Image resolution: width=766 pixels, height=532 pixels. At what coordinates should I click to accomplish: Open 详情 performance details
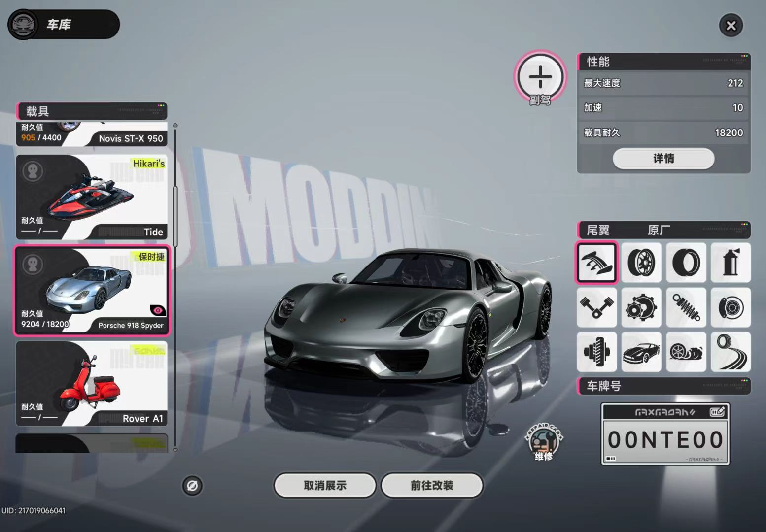click(663, 159)
